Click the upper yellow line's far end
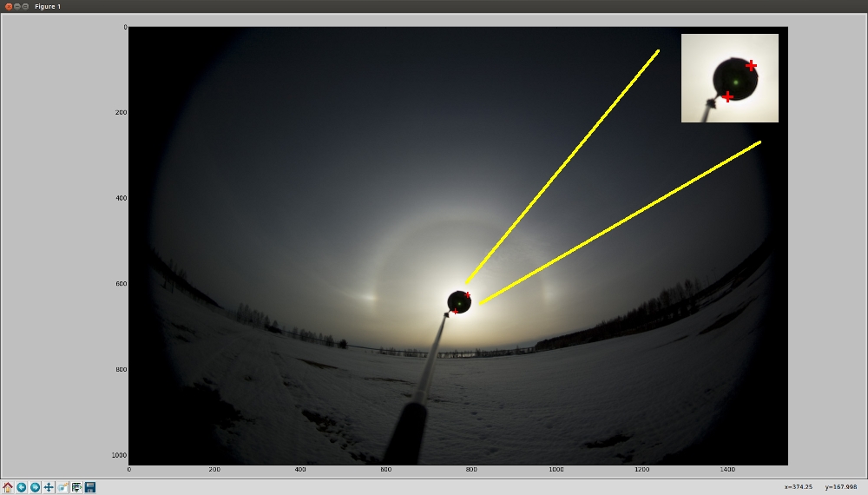The height and width of the screenshot is (495, 868). tap(658, 51)
